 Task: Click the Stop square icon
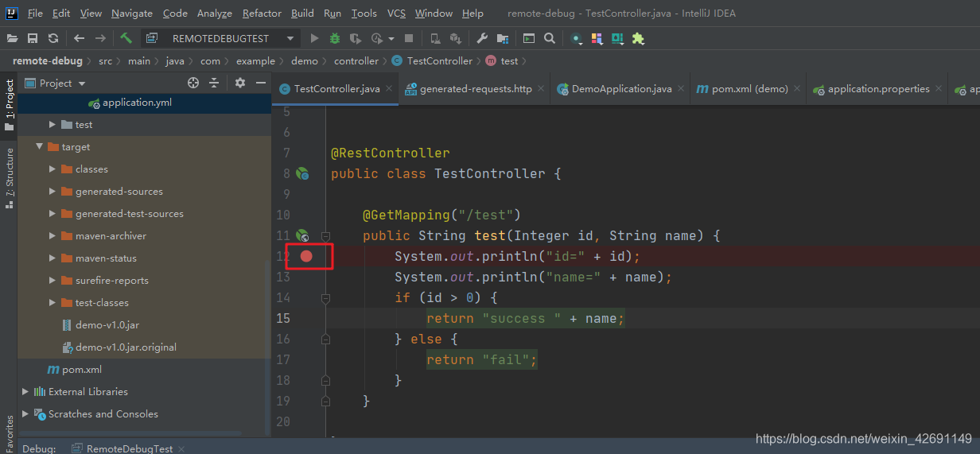click(x=409, y=38)
